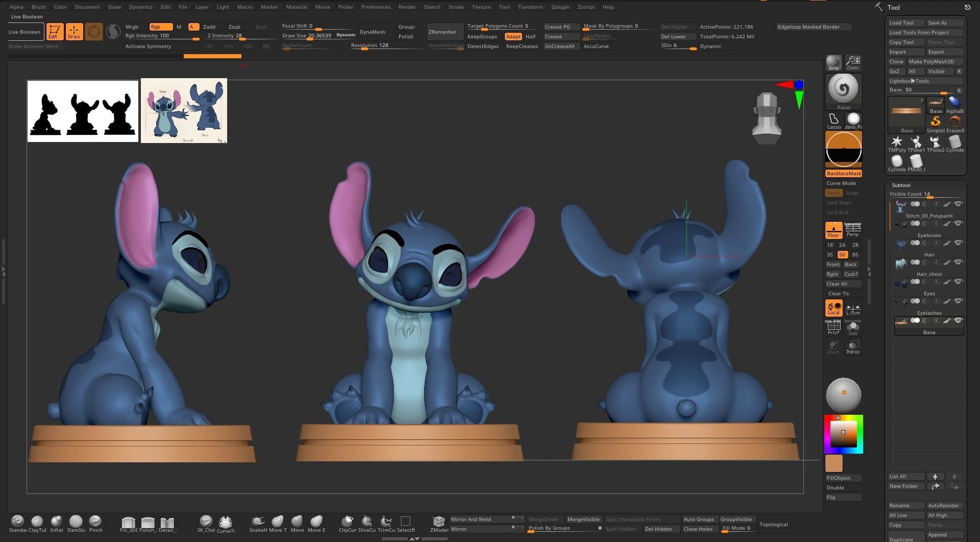Toggle BackfaceMask option
The image size is (980, 542).
coord(843,173)
